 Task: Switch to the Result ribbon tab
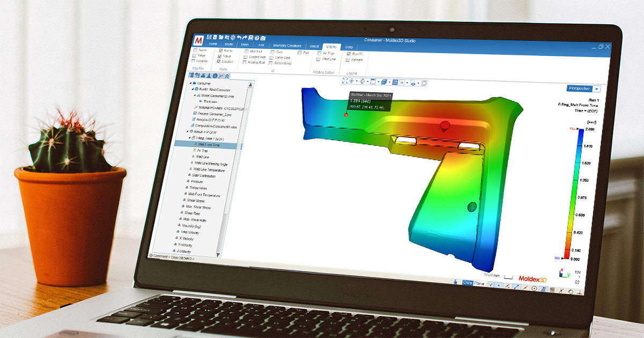point(314,46)
